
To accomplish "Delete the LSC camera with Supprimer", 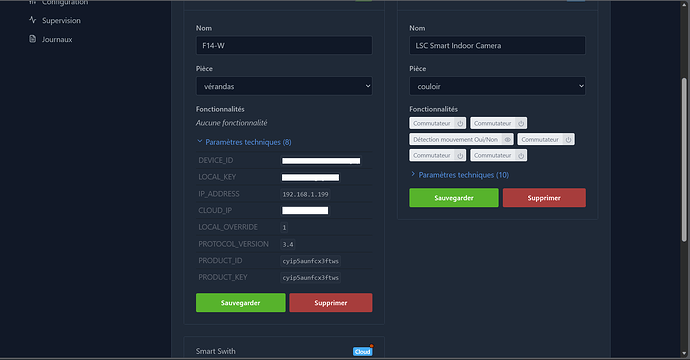I will (544, 198).
